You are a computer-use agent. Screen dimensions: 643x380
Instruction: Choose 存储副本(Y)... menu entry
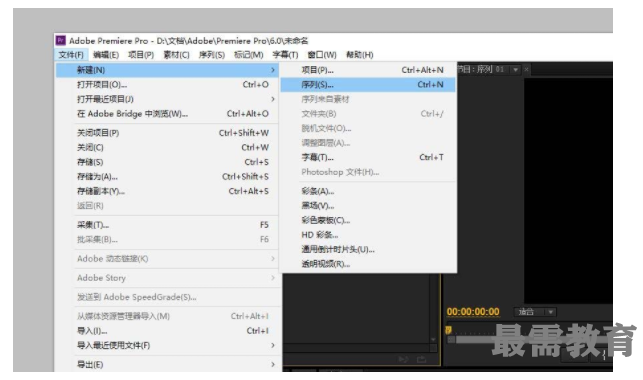click(x=167, y=191)
